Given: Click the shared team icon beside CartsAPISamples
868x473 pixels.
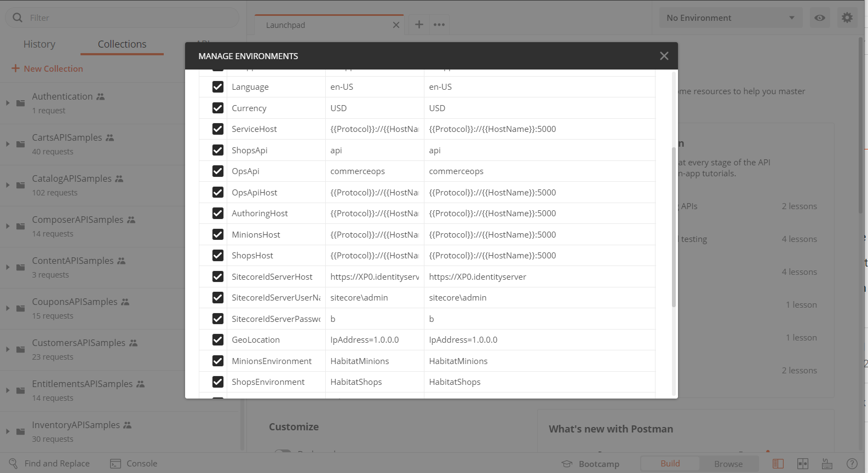Looking at the screenshot, I should [x=110, y=138].
